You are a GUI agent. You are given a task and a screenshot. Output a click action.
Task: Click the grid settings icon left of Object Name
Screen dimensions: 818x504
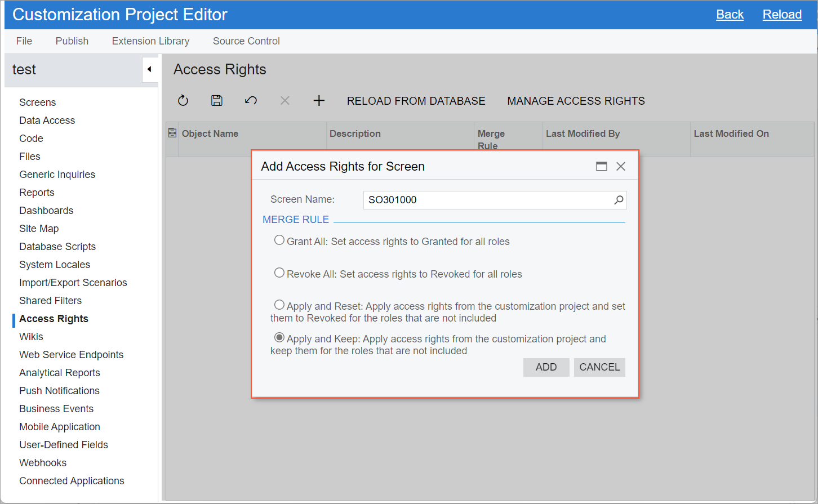[x=172, y=133]
